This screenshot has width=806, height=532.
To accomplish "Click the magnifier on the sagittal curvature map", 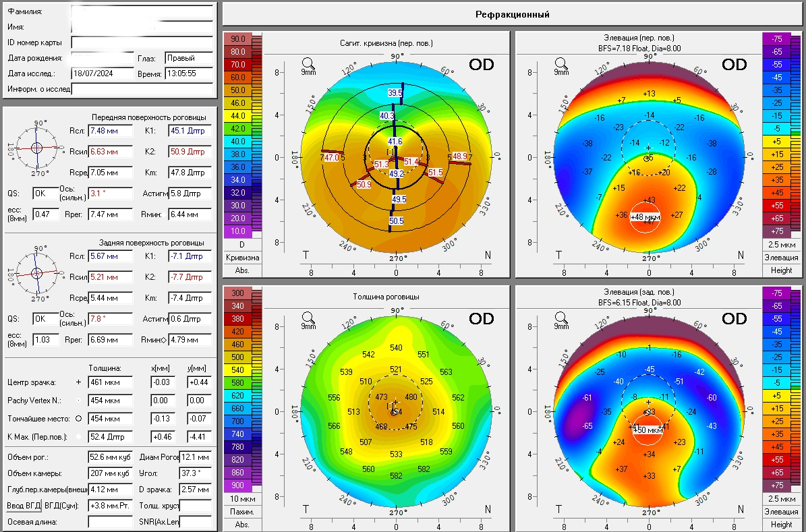I will tap(308, 64).
